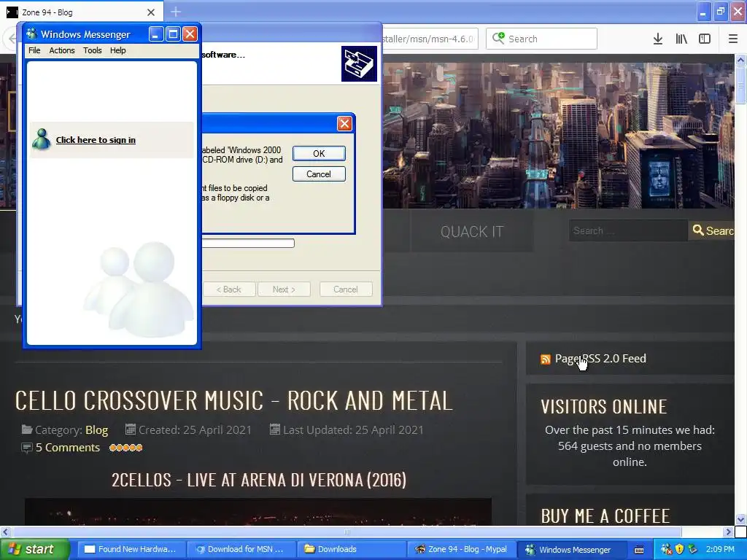Click the website yellow Search button
Screen dimensions: 747x560
711,231
